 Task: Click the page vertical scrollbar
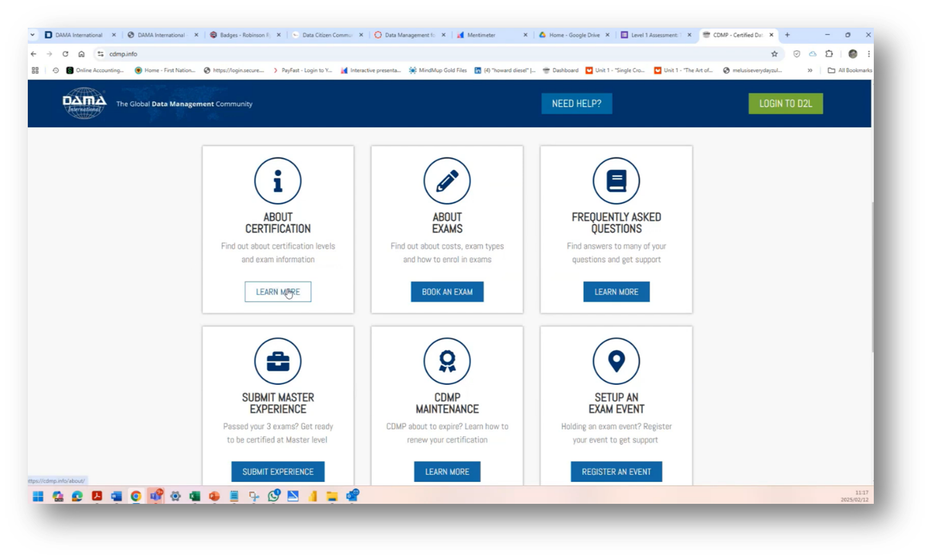point(871,278)
